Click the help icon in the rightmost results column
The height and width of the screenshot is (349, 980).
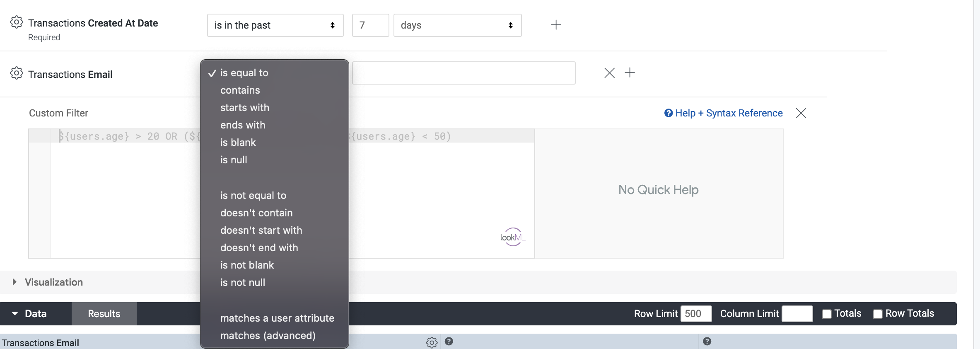pos(707,342)
